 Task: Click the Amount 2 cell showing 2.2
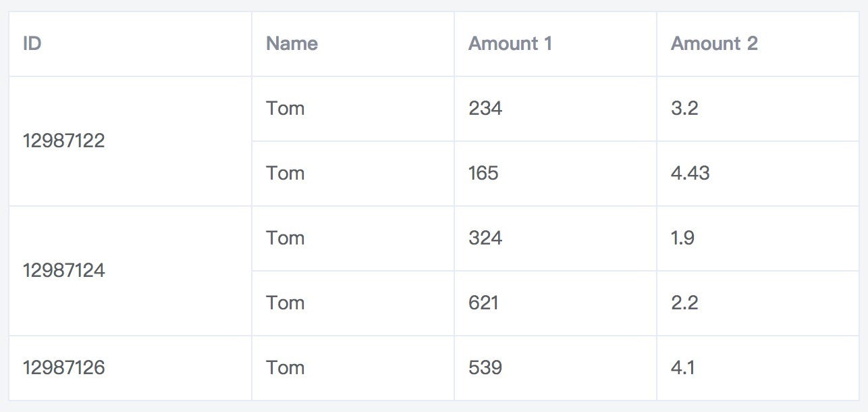point(758,303)
